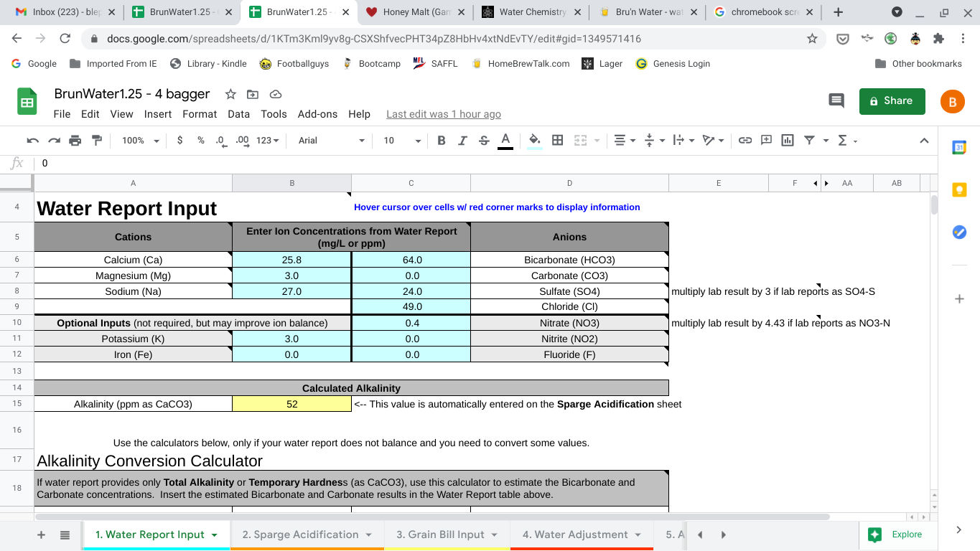Format cell as currency

point(179,141)
